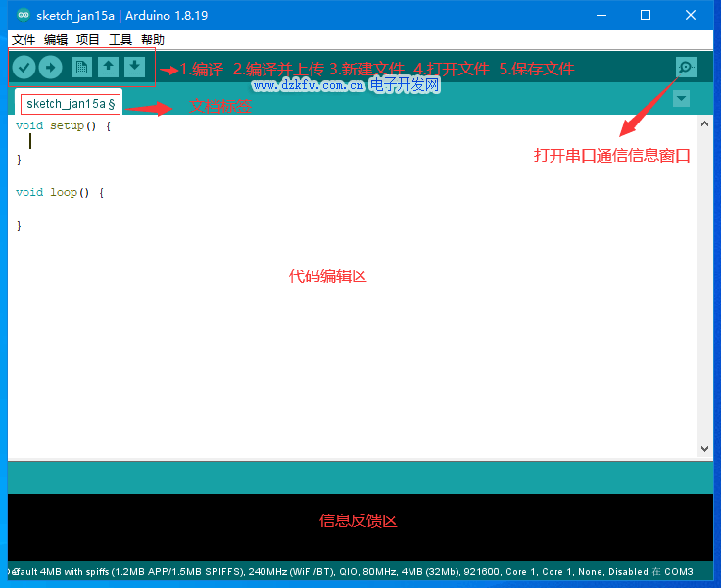Minimize the Arduino window

(x=601, y=16)
